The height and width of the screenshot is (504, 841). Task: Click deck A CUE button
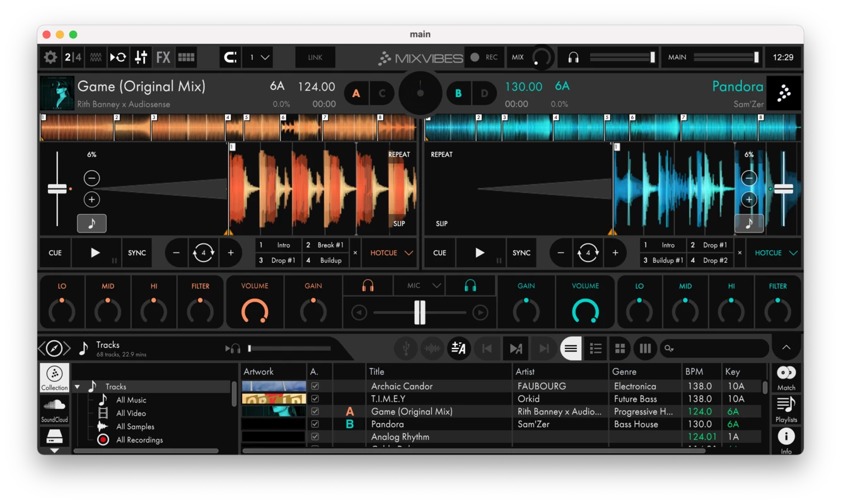pyautogui.click(x=55, y=253)
